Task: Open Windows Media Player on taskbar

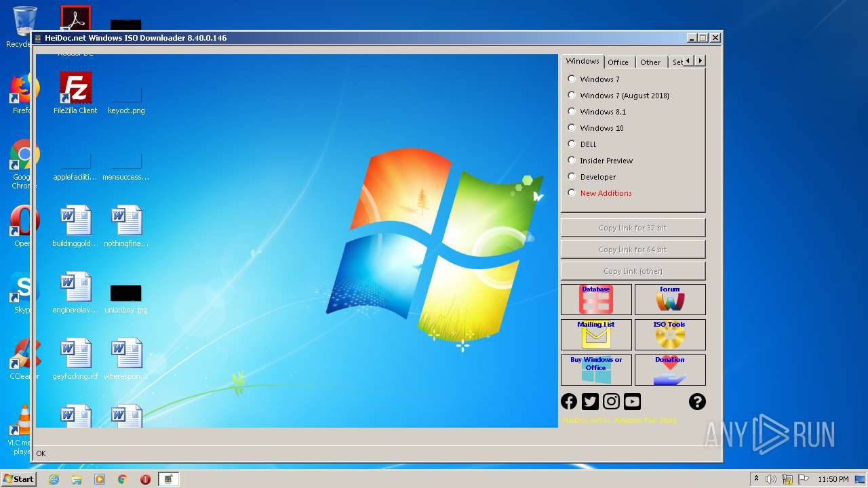Action: (x=100, y=479)
